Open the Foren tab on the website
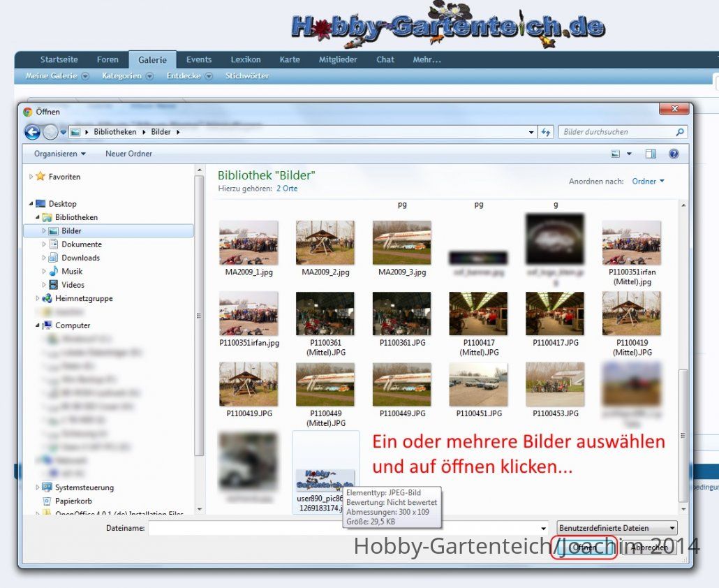 pyautogui.click(x=108, y=59)
